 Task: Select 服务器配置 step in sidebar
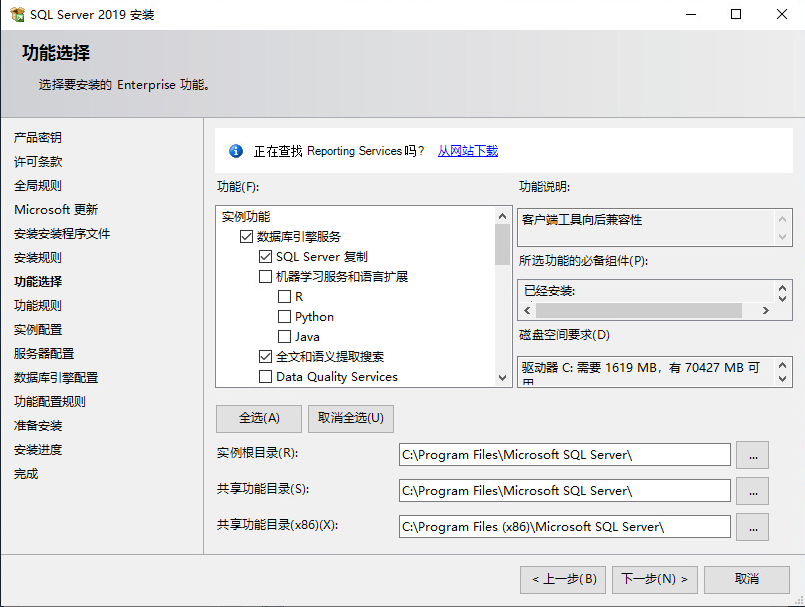[x=44, y=354]
